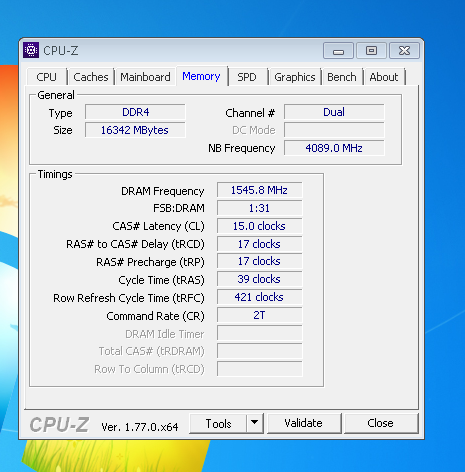Click the RAS# to CAS# Delay label

135,244
